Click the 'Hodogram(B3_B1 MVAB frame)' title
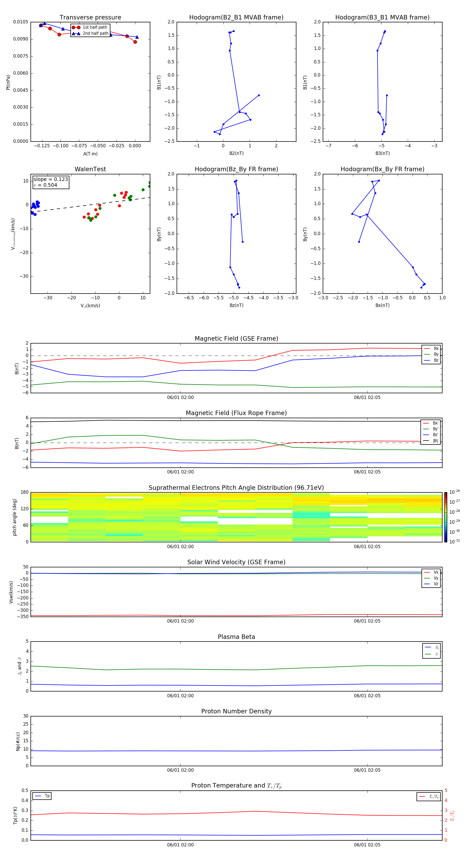Screen dimensions: 473x868 [x=382, y=18]
